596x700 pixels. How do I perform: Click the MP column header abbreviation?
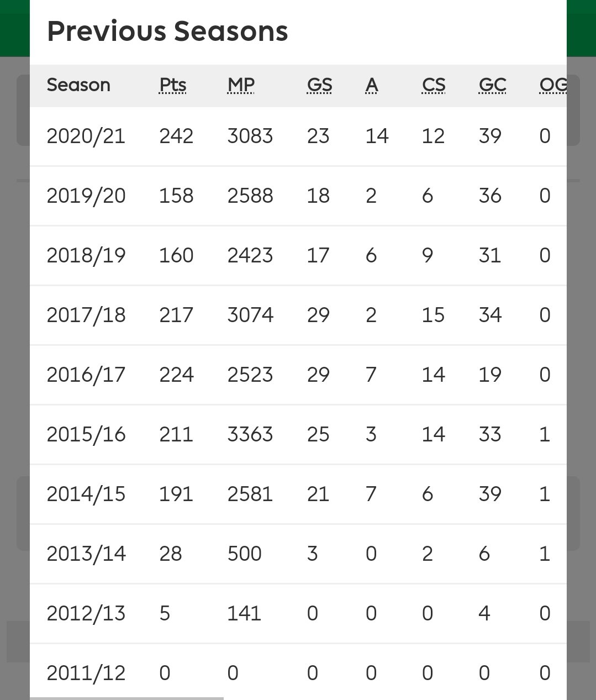tap(241, 85)
